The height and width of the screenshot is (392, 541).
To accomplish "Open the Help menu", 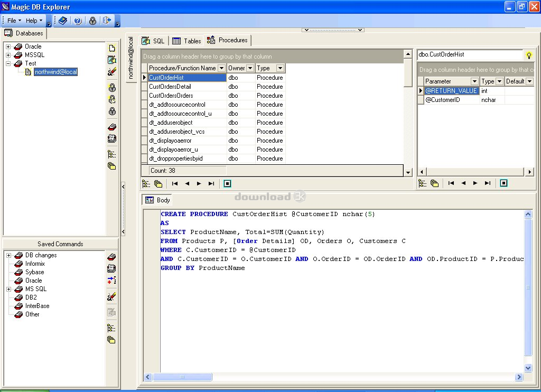I will coord(34,21).
